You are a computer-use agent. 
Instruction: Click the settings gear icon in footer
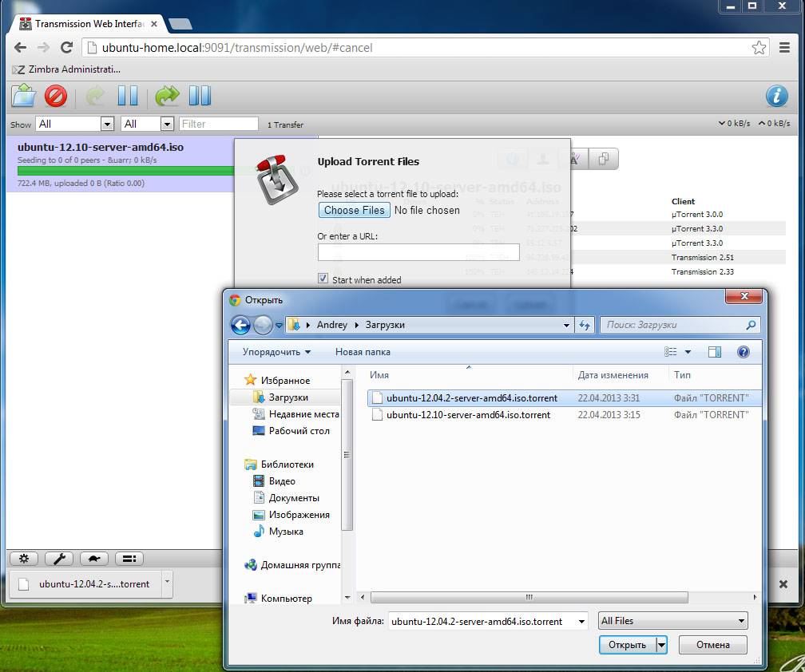pos(24,559)
